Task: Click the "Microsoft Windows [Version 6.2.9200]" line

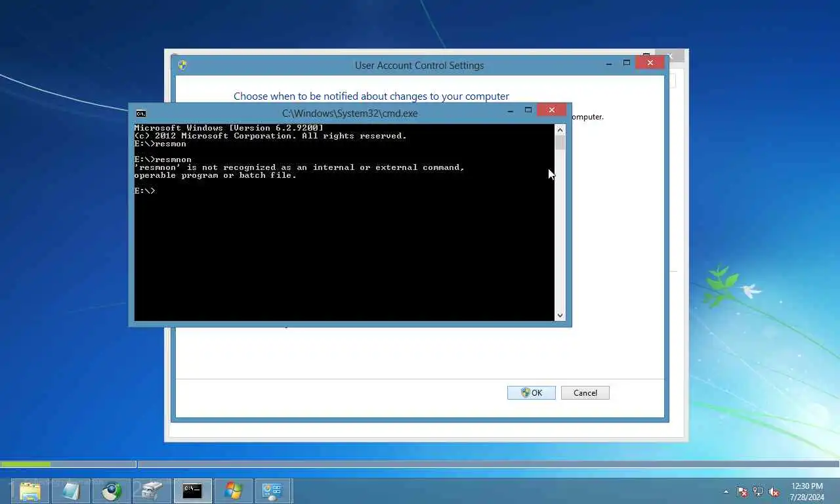Action: [x=228, y=128]
